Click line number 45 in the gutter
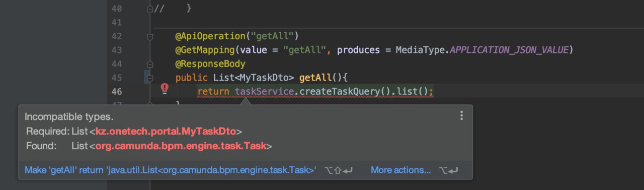The width and height of the screenshot is (644, 190). tap(116, 78)
